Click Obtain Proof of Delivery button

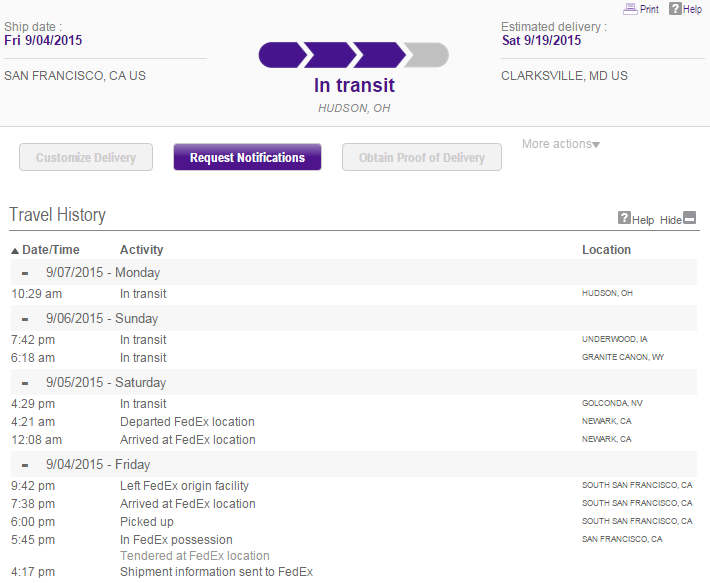click(x=422, y=157)
